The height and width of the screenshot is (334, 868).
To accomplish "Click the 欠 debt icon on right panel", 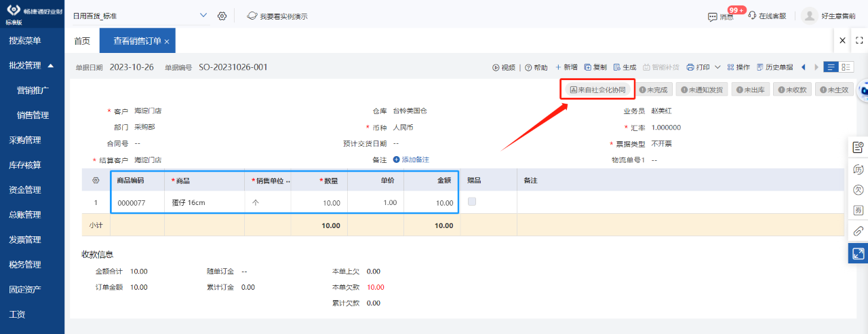I will coord(858,189).
